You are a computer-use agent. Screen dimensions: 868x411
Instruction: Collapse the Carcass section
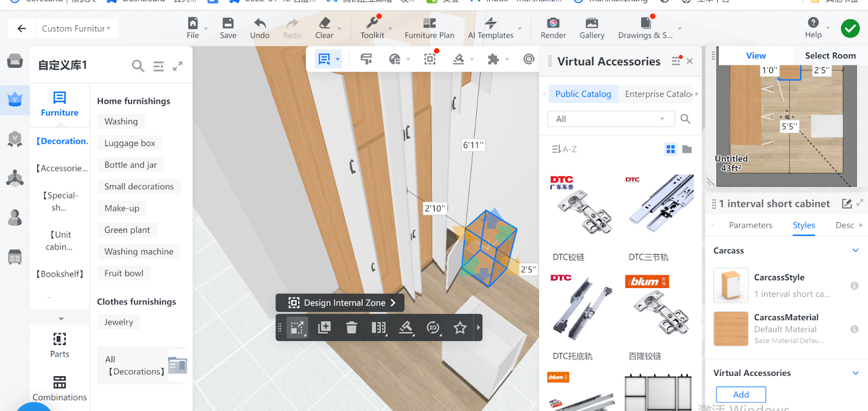[856, 251]
